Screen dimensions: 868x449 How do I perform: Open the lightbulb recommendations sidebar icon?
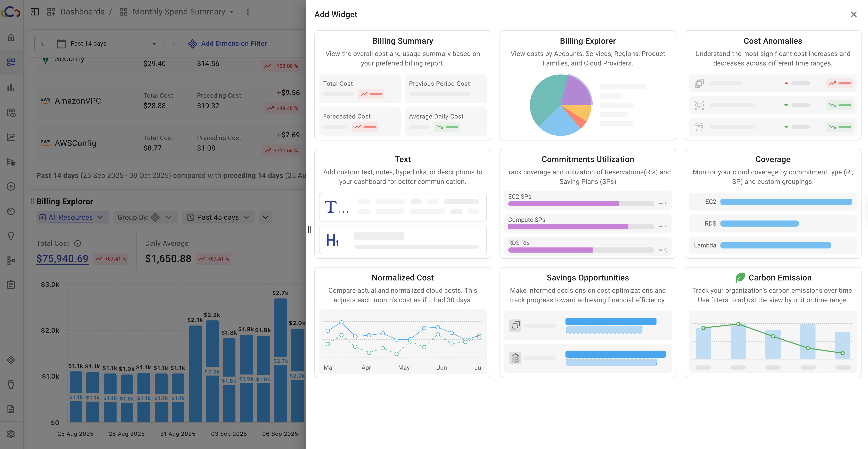pyautogui.click(x=11, y=236)
